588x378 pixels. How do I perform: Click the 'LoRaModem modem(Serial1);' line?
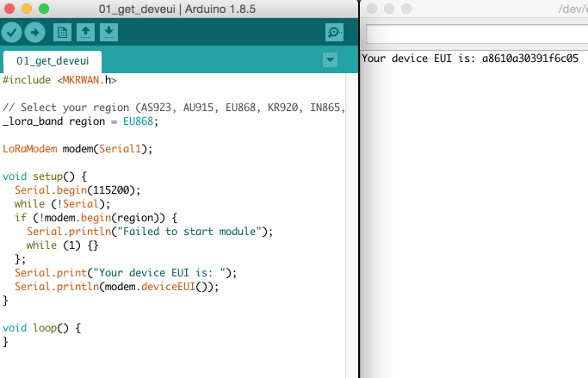tap(77, 149)
